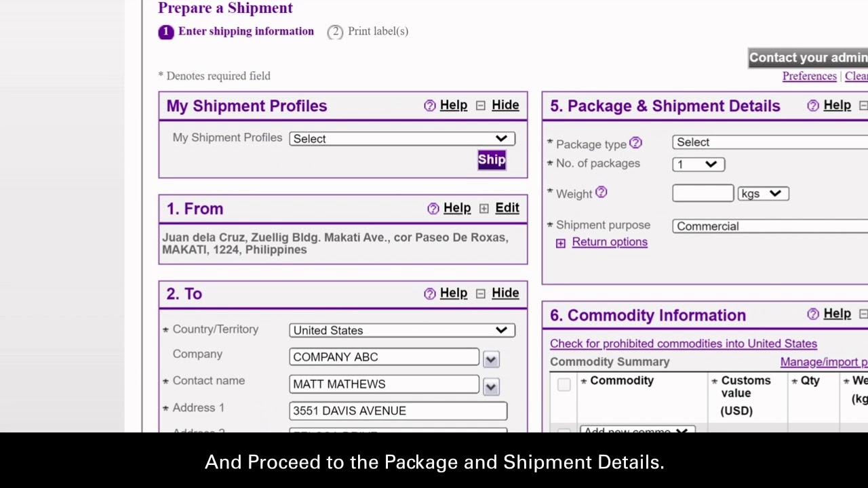Click help question icon in To section
Image resolution: width=868 pixels, height=488 pixels.
[429, 293]
